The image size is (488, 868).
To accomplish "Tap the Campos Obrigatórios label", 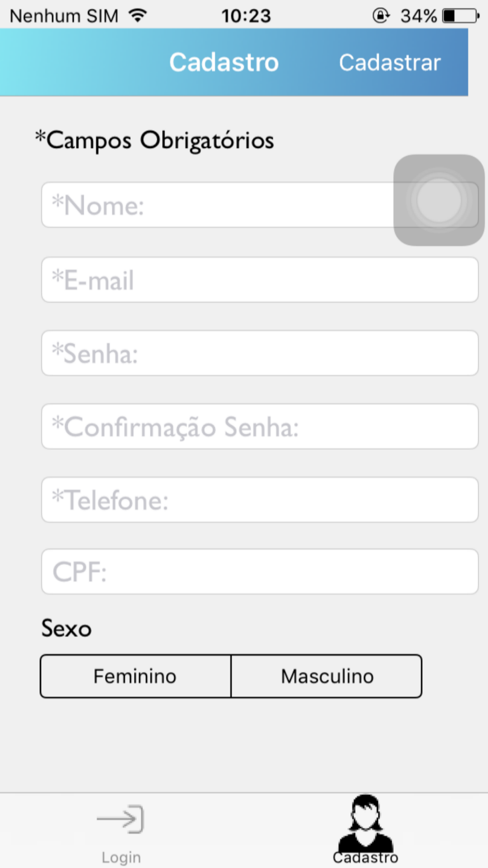I will click(x=155, y=141).
